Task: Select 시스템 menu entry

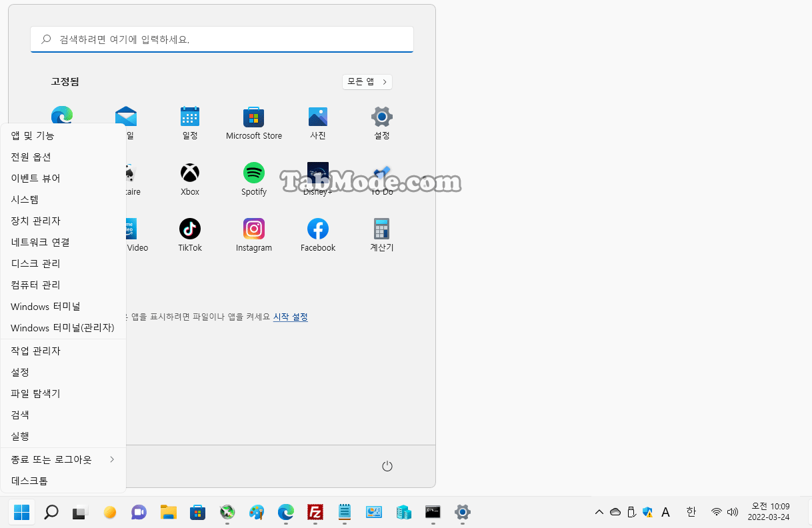Action: 63,199
